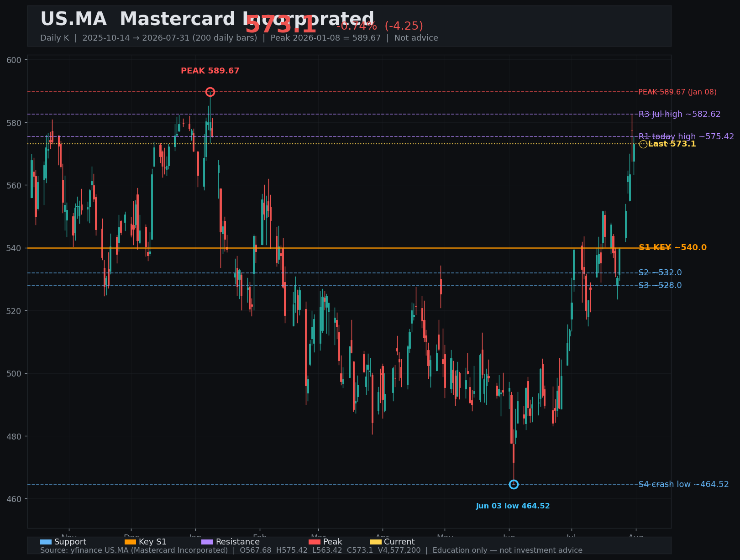
Task: Click the 520 tick on the price axis
Action: (15, 311)
